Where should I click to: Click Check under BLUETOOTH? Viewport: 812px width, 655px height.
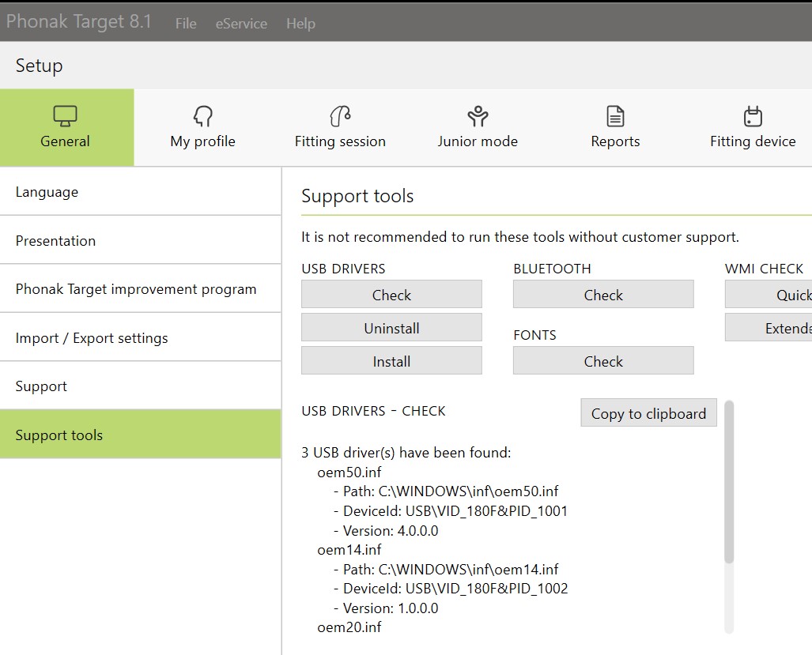coord(603,295)
